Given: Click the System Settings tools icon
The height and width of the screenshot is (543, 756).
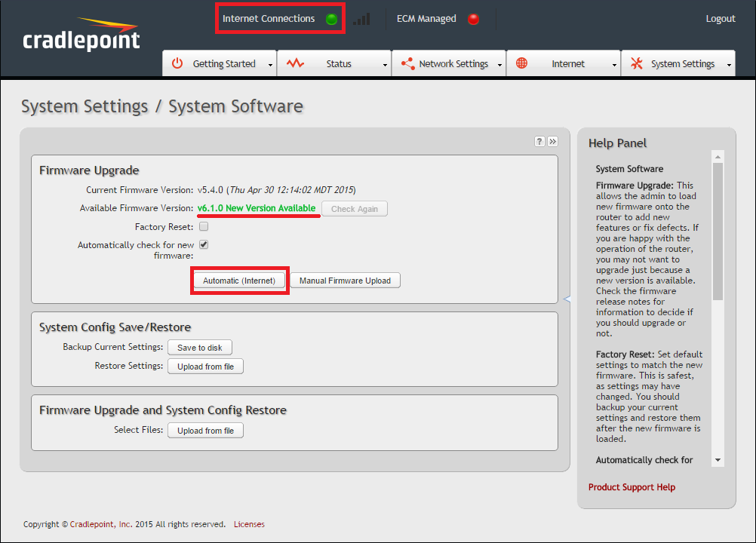Looking at the screenshot, I should pyautogui.click(x=637, y=63).
